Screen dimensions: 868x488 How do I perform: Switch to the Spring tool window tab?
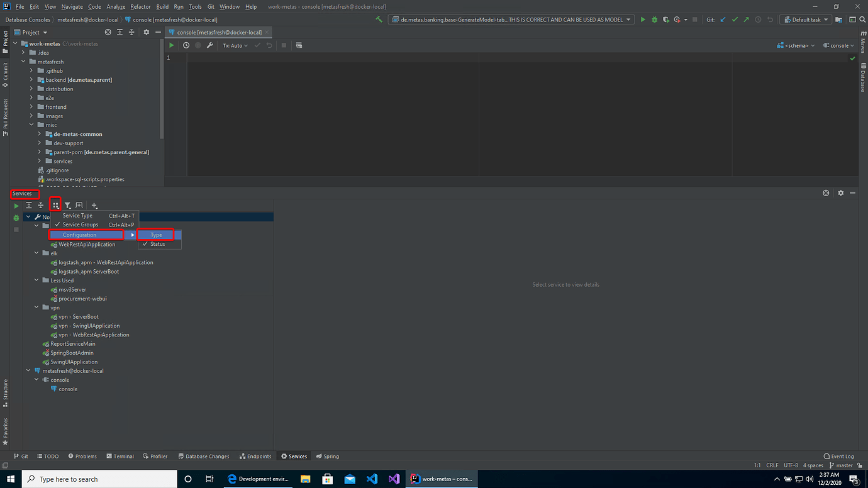click(x=327, y=456)
